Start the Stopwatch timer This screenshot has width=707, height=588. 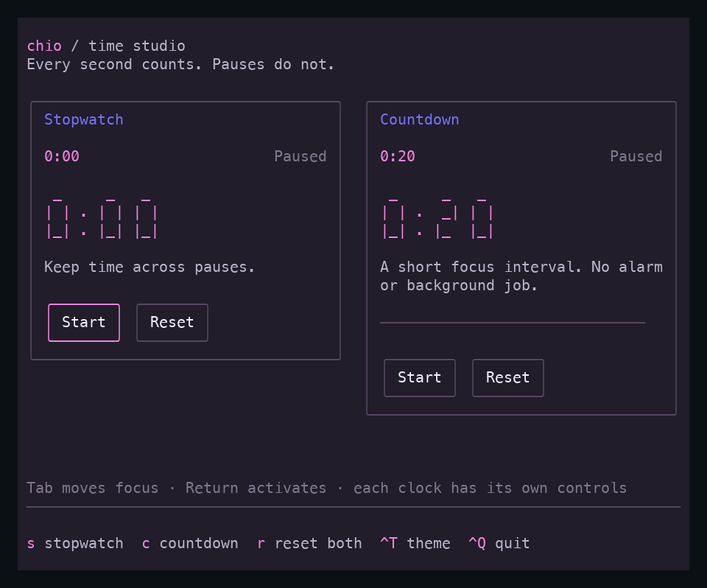84,323
